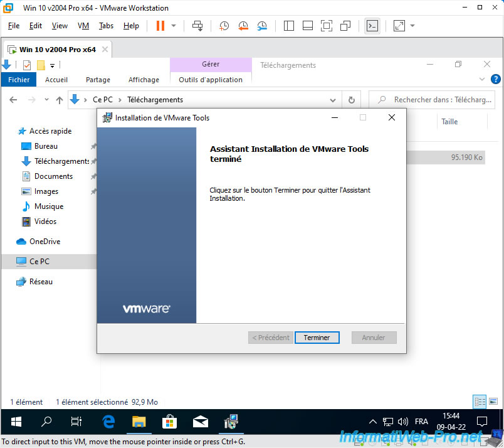This screenshot has height=448, width=504.
Task: Click Terminer to finish VMware Tools install
Action: tap(317, 338)
